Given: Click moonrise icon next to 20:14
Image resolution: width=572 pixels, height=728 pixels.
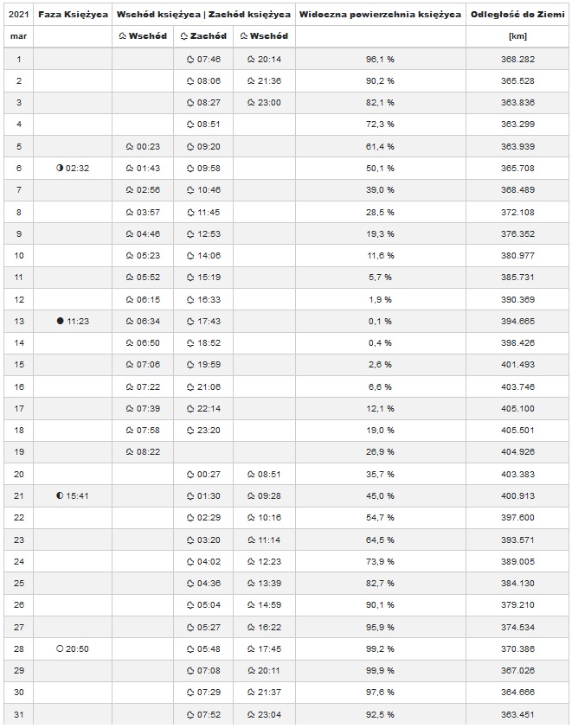Looking at the screenshot, I should (251, 60).
